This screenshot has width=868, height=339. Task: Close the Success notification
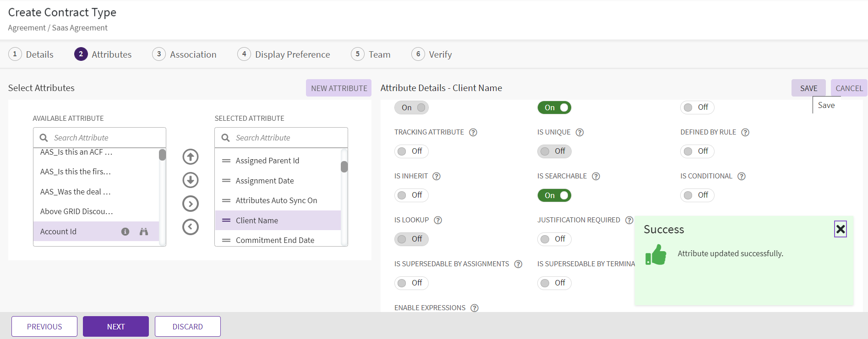[840, 229]
